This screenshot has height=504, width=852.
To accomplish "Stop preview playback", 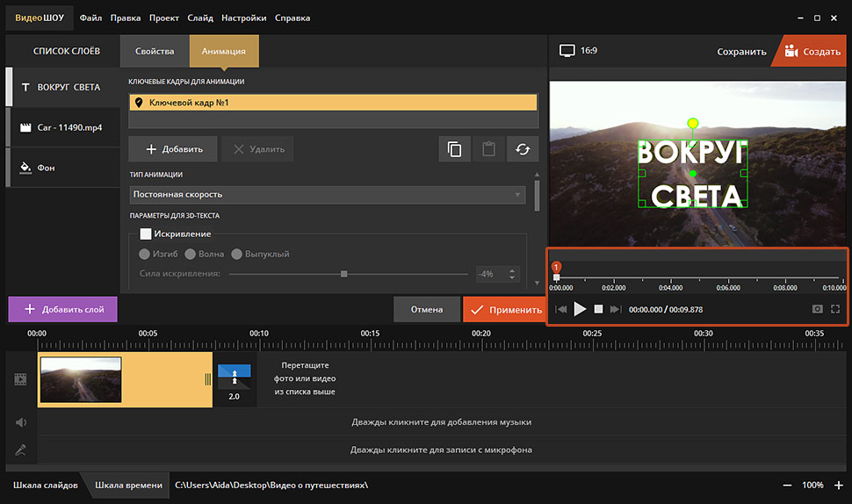I will coord(598,309).
